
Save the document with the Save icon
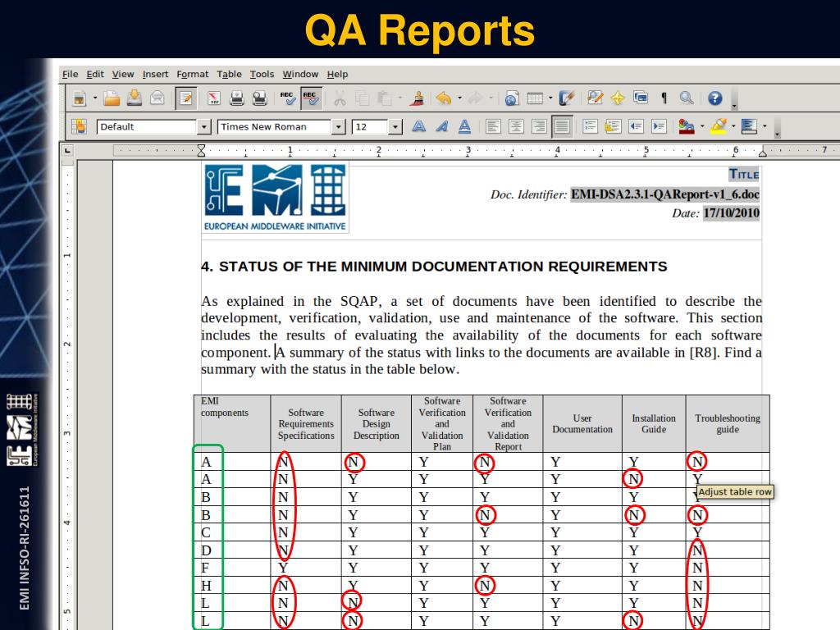tap(135, 98)
